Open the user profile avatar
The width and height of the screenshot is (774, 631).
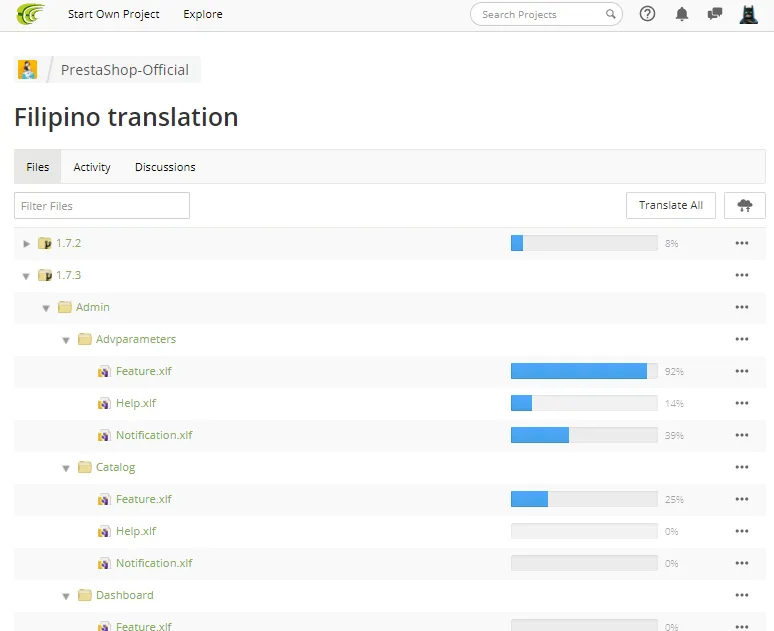(x=748, y=14)
